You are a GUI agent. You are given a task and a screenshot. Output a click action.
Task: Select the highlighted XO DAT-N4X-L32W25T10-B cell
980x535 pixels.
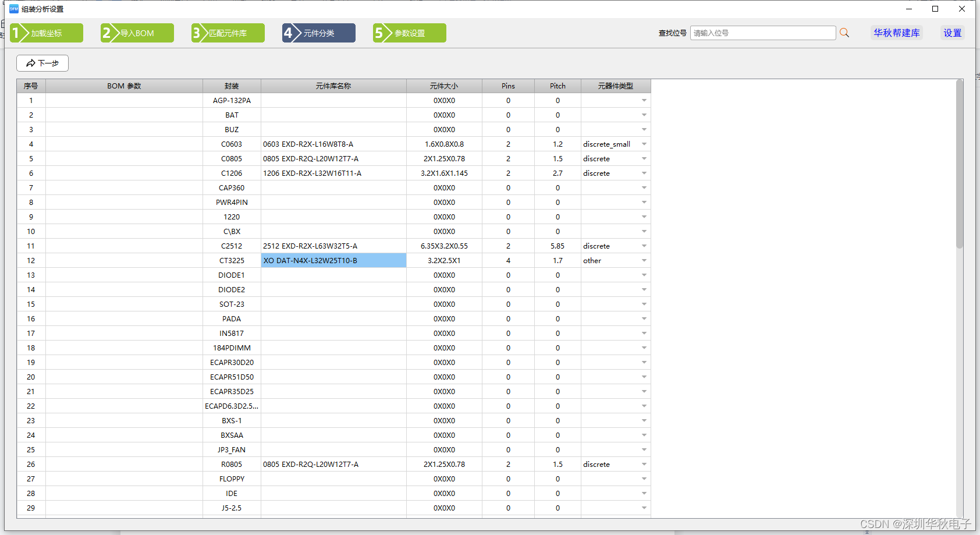point(333,261)
